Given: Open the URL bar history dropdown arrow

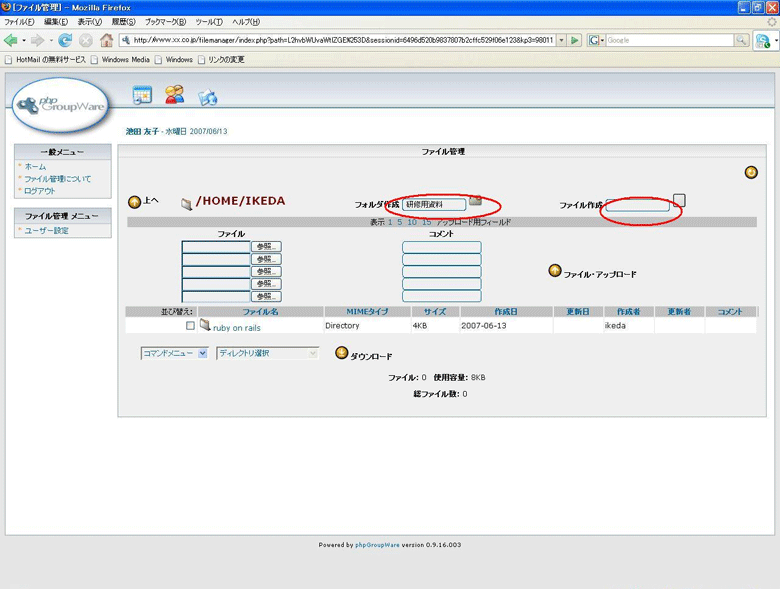Looking at the screenshot, I should tap(561, 40).
